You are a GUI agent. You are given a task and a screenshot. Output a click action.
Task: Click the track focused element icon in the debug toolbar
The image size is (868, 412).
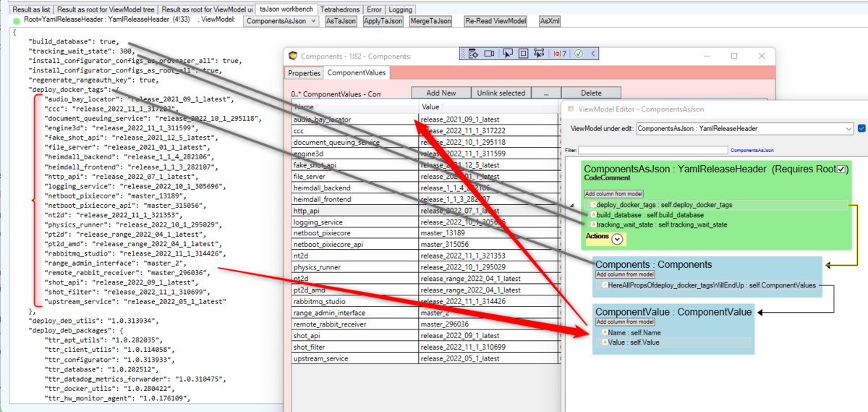(540, 54)
